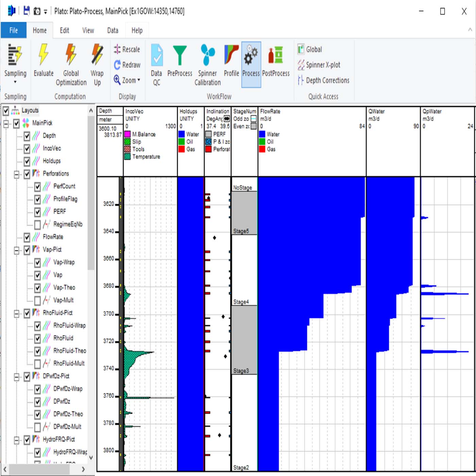Click the magenta M.Balance color swatch
Image resolution: width=476 pixels, height=476 pixels.
coord(128,134)
